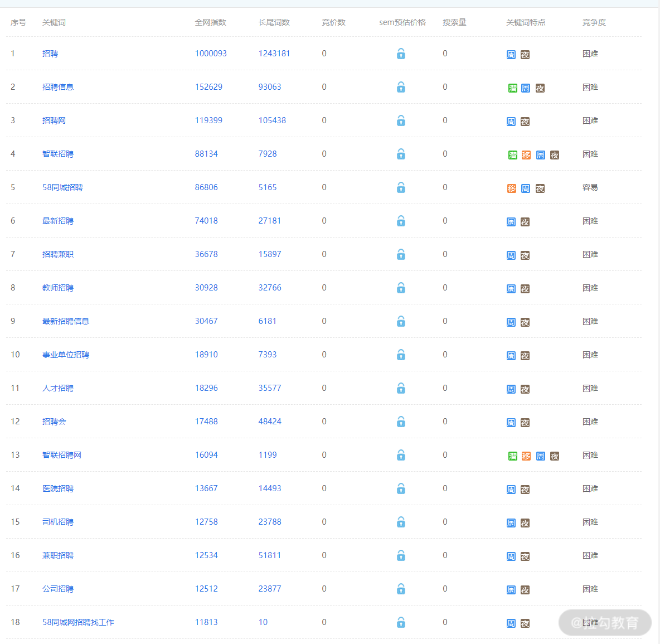Open the keyword link 招聘信息
Screen dimensions: 660x644
point(58,87)
